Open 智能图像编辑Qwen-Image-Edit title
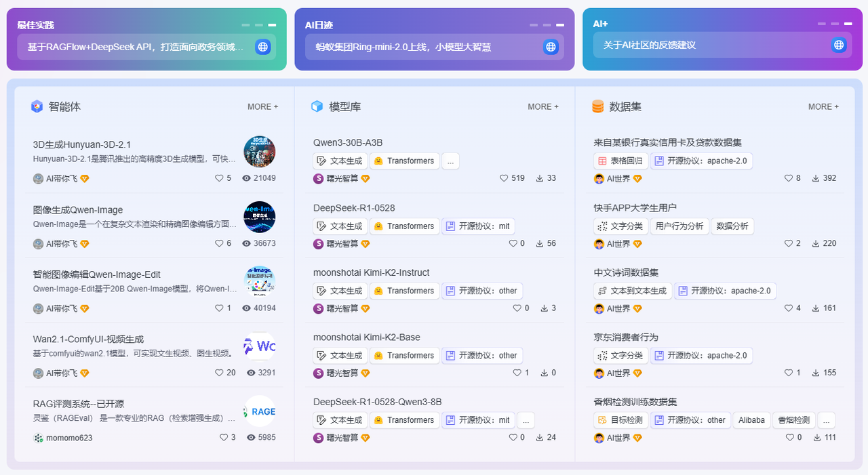868x475 pixels. (x=96, y=274)
